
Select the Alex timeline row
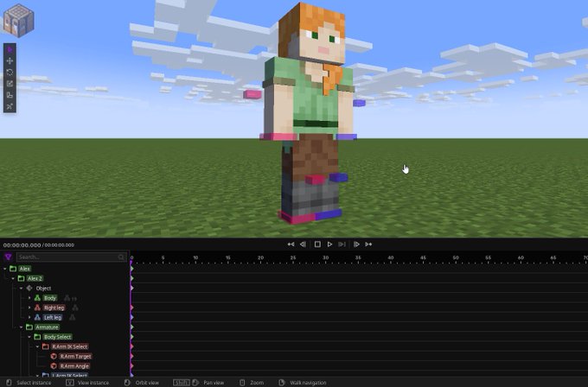pos(25,269)
